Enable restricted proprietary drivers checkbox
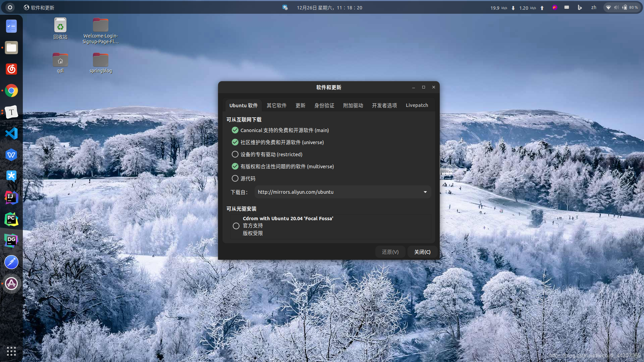Screen dimensions: 644x362 (235, 154)
